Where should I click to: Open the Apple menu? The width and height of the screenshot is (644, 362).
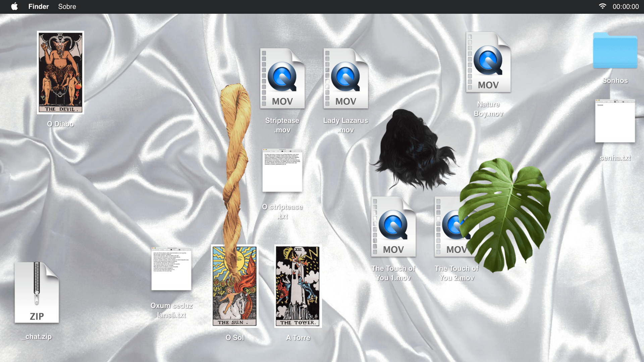point(14,6)
